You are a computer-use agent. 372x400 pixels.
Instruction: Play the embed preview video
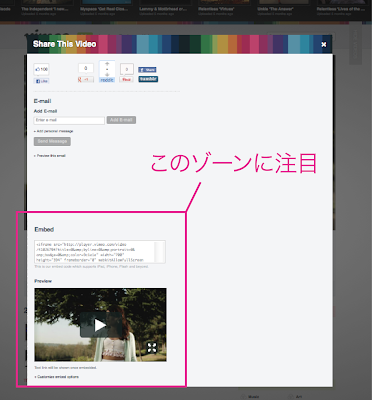click(100, 325)
